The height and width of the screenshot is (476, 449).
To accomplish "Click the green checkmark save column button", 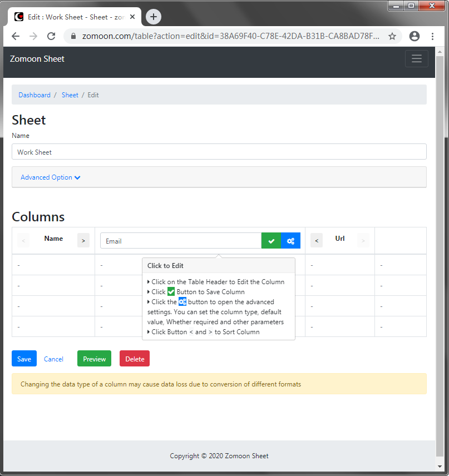I will (271, 241).
